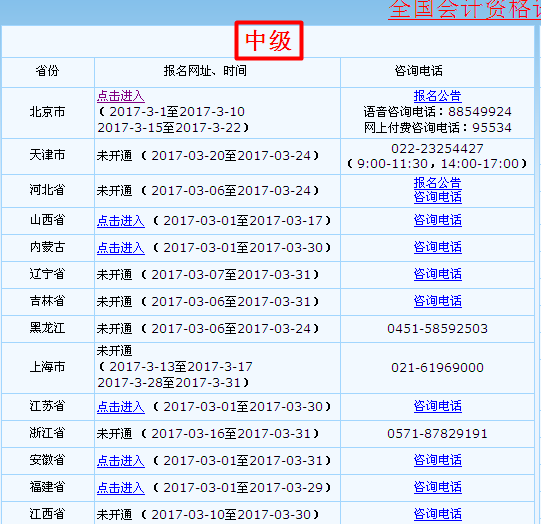This screenshot has height=524, width=541.
Task: Select the 安徽省 province cell
Action: [x=47, y=460]
